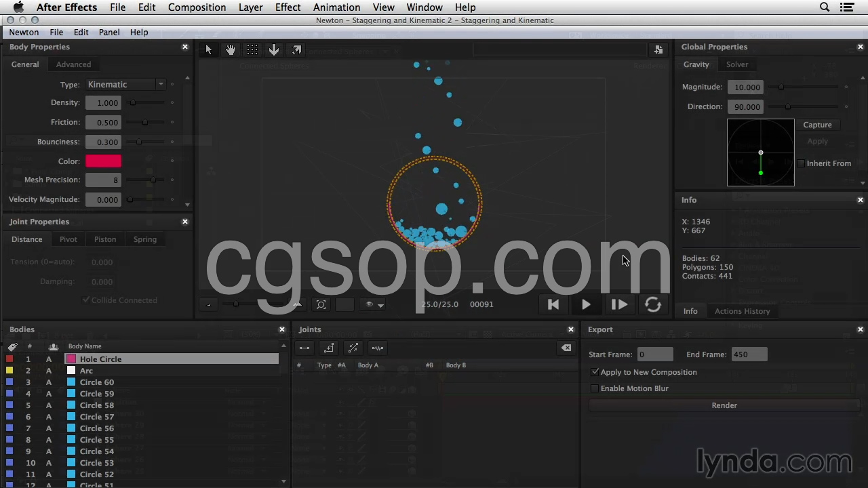
Task: Click the Bodies list scroll-down arrow
Action: (283, 481)
